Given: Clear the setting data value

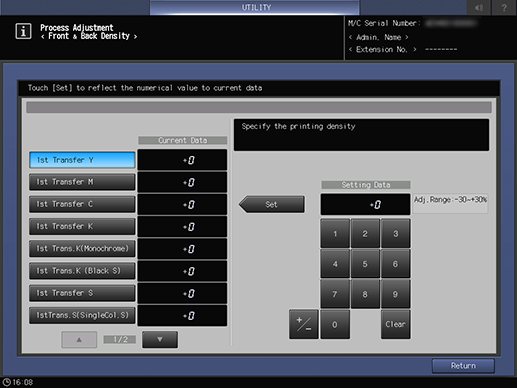Looking at the screenshot, I should pos(396,324).
